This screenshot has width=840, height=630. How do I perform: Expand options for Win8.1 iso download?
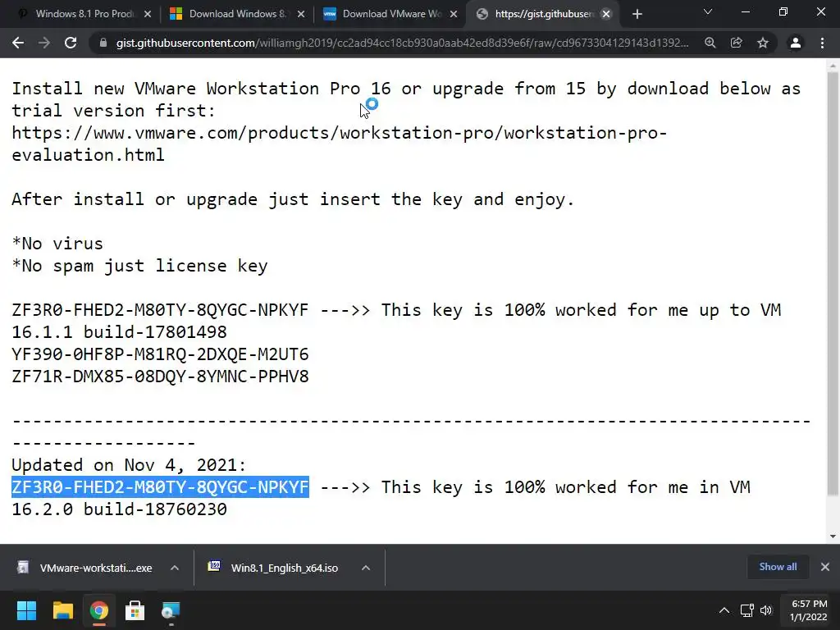click(x=366, y=568)
